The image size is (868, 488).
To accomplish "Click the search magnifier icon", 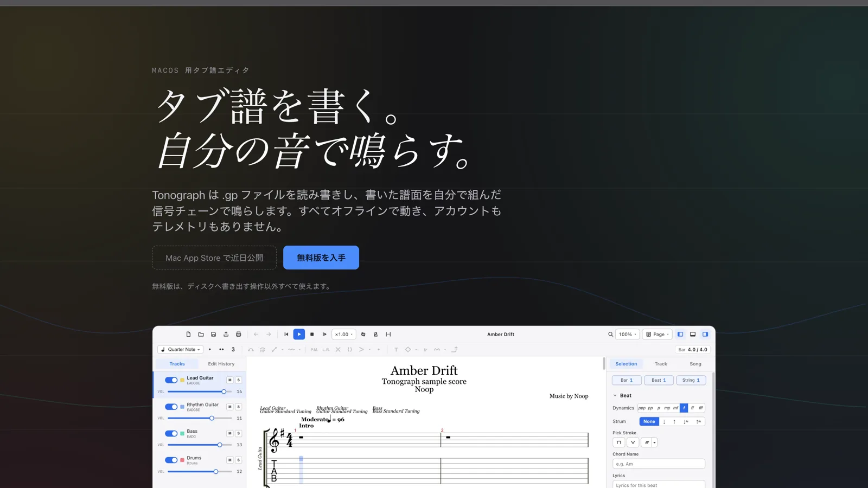I will coord(610,335).
